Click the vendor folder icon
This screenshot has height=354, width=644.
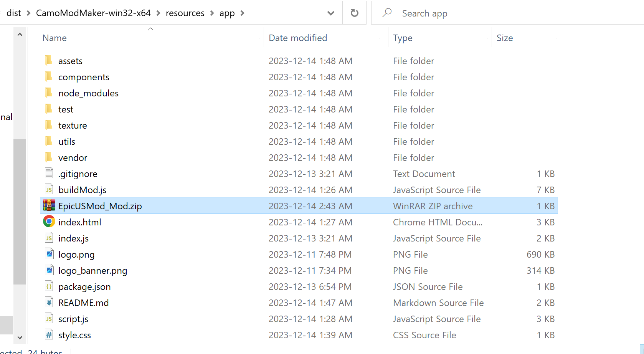pos(48,157)
